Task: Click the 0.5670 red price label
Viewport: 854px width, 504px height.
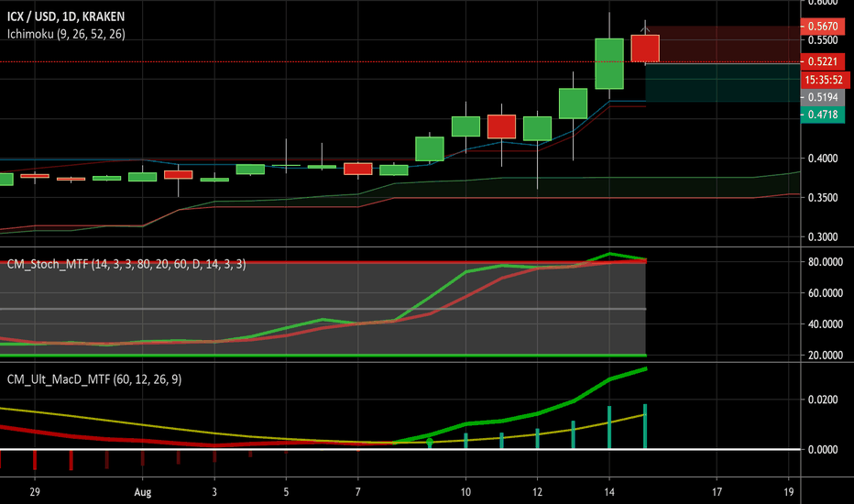Action: coord(823,27)
